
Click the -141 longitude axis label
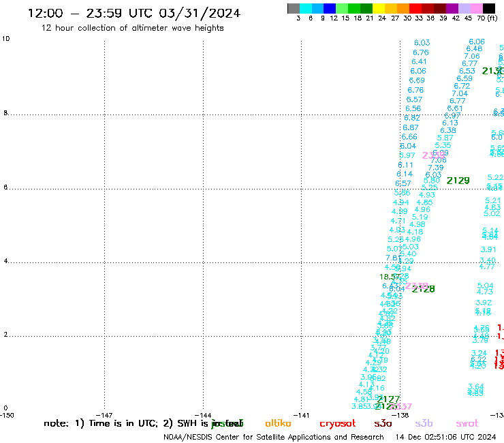tap(301, 415)
